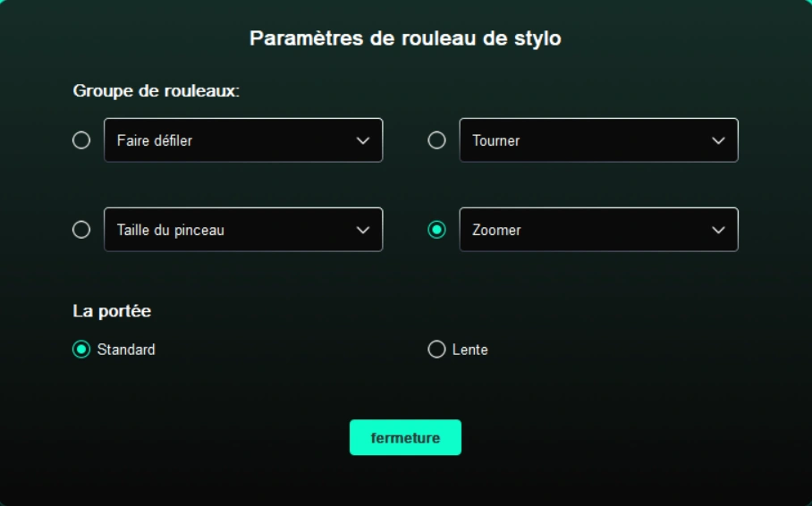Image resolution: width=812 pixels, height=506 pixels.
Task: Choose the Standard range radio button
Action: 81,350
